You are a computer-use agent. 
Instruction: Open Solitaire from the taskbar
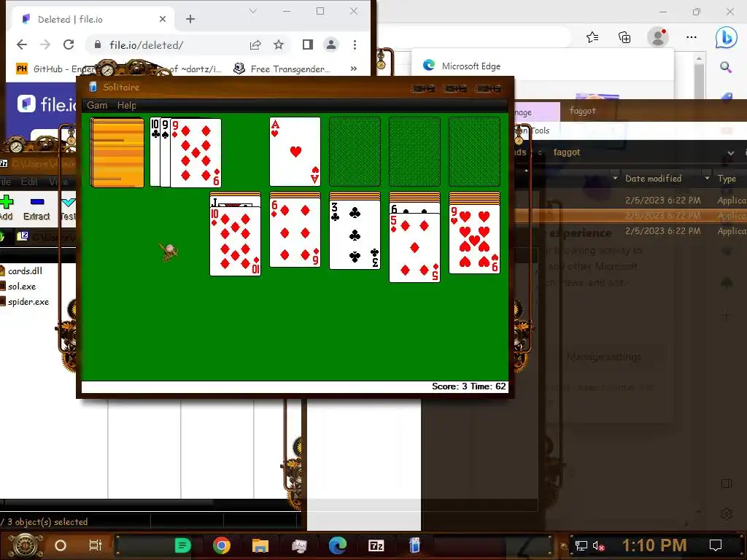(x=415, y=545)
